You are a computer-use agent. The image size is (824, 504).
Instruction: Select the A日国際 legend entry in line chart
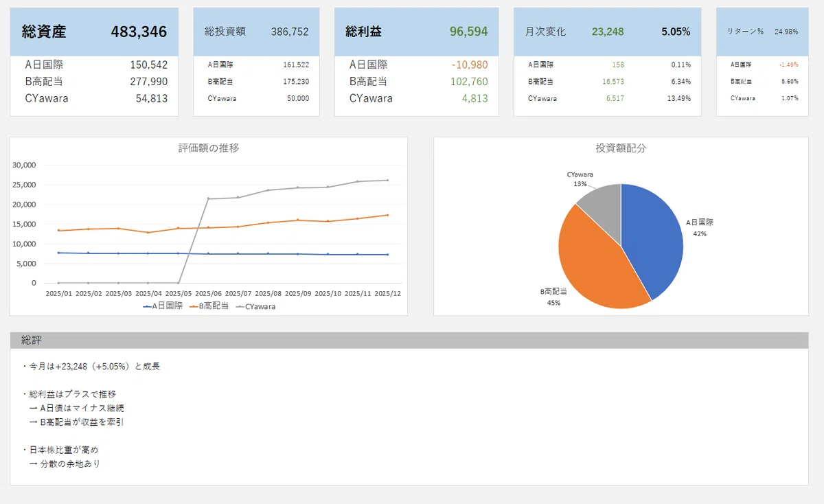pos(163,306)
